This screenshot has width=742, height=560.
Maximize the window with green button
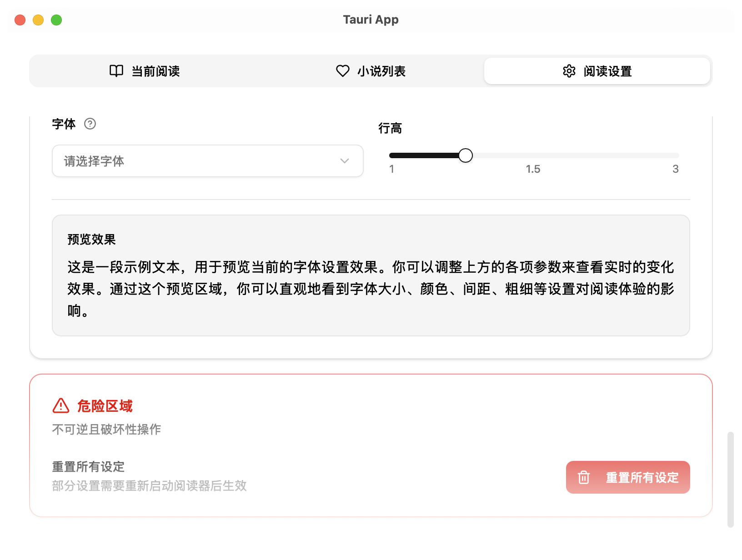click(56, 20)
